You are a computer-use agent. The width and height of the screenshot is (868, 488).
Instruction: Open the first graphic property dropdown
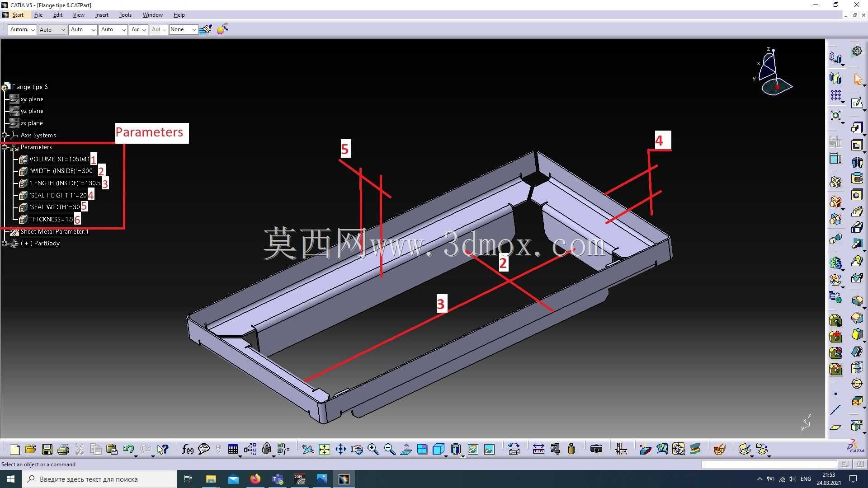coord(22,29)
